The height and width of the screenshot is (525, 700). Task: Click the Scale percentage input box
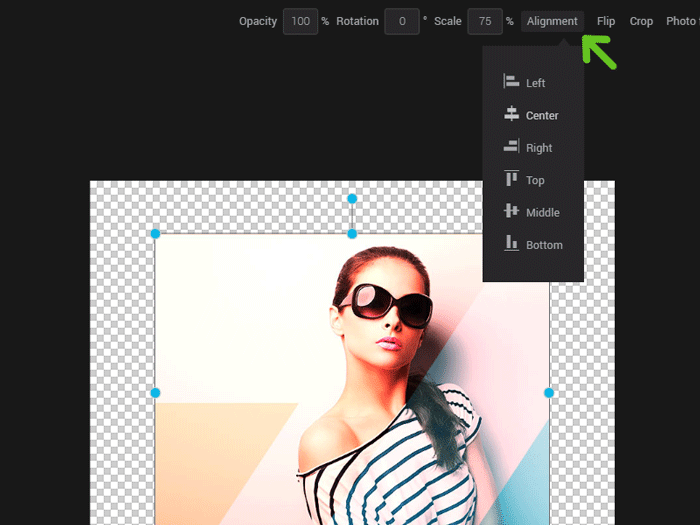pos(484,21)
